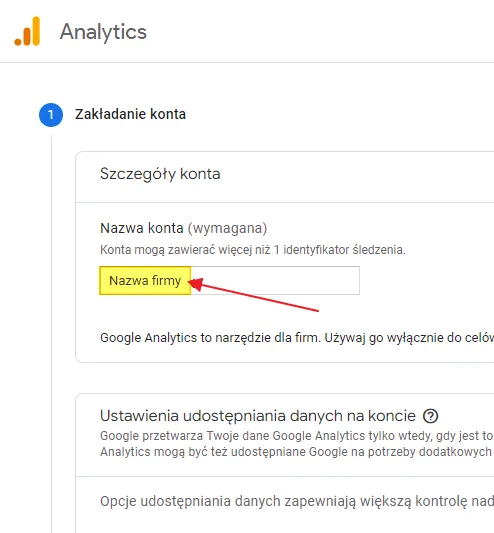Screen dimensions: 494x533
Task: Click the Analytics mogą być też udostępniane line
Action: coord(297,452)
